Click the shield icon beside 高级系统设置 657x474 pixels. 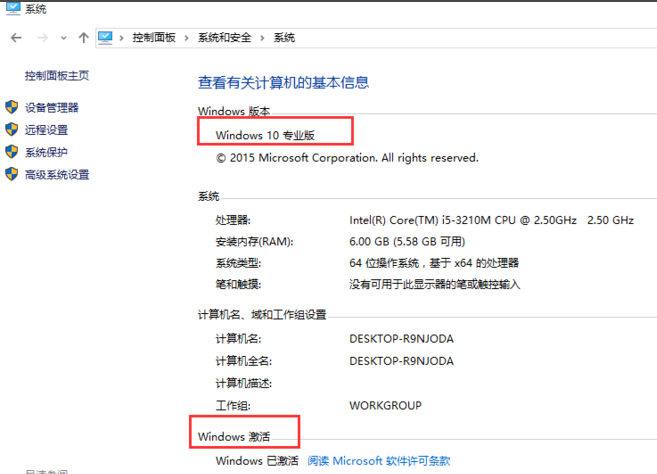pos(12,174)
